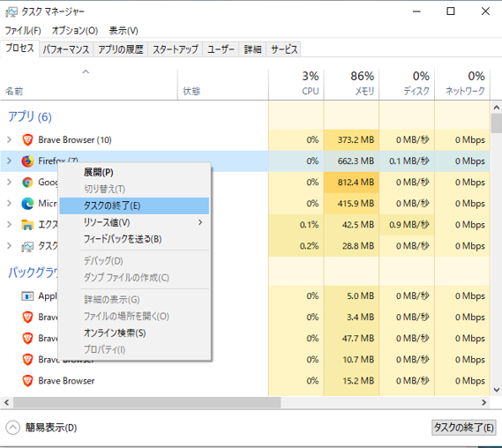Click the Google Chrome app icon
The width and height of the screenshot is (502, 448).
coord(27,183)
